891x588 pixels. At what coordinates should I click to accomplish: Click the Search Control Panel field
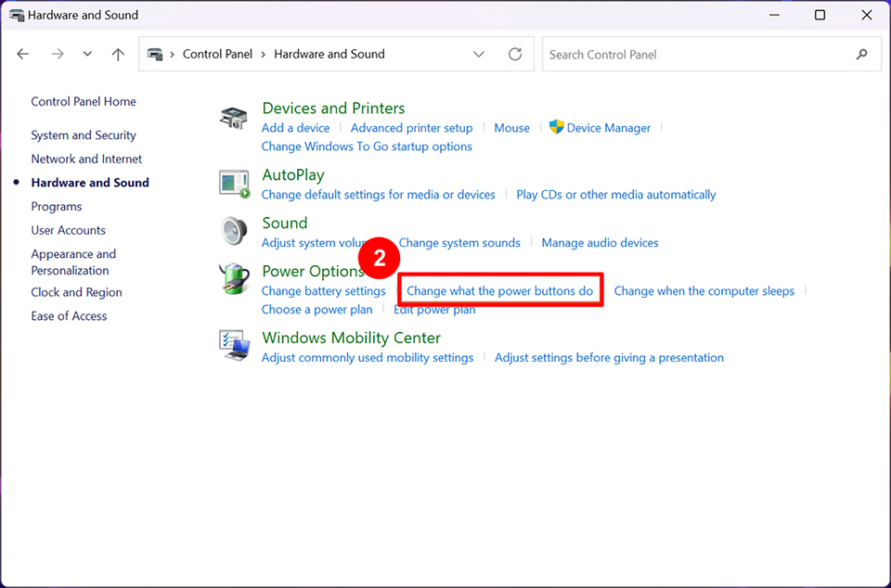(x=712, y=55)
